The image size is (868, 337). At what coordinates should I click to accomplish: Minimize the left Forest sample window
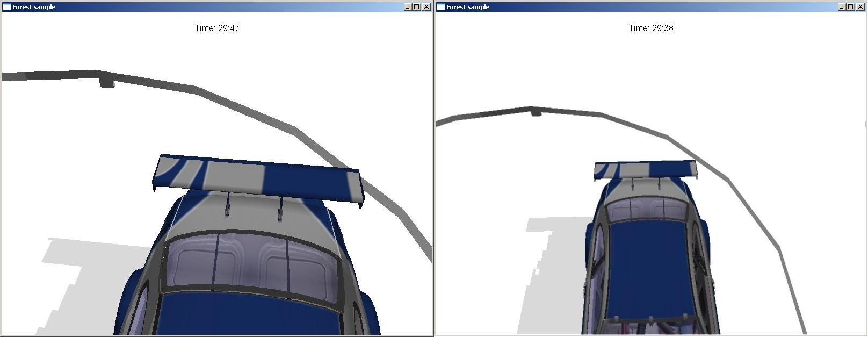(408, 7)
